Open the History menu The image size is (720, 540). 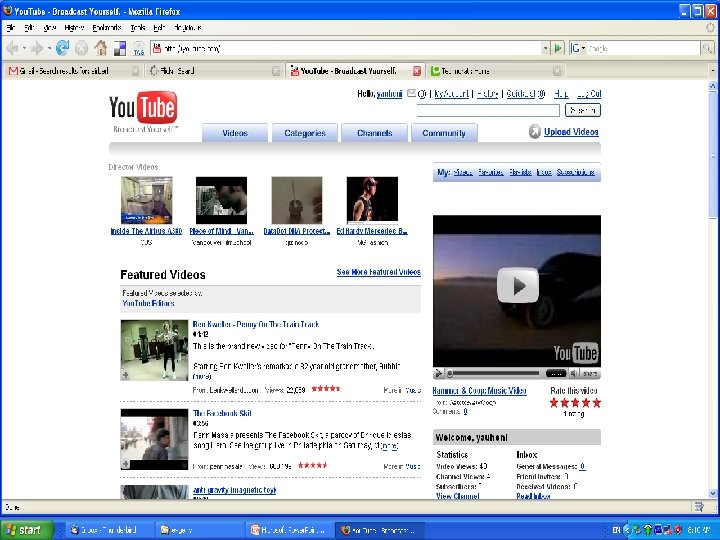pos(74,28)
